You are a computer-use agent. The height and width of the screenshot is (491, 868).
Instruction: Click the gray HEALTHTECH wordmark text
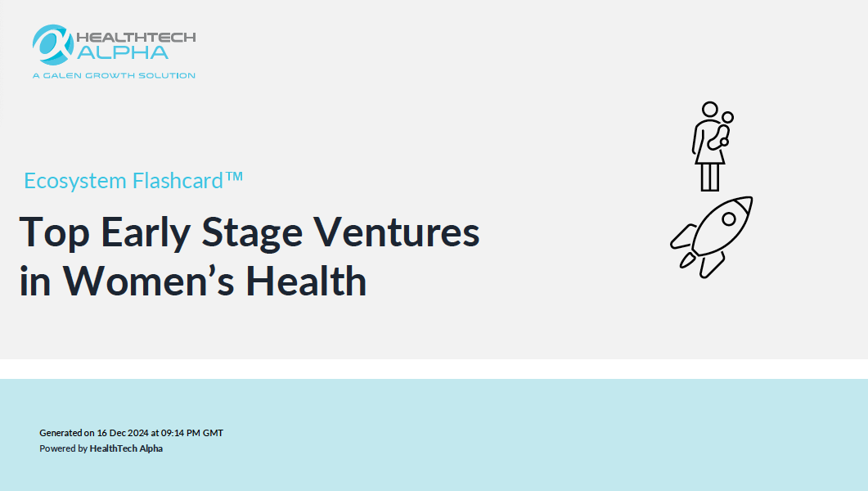coord(136,37)
